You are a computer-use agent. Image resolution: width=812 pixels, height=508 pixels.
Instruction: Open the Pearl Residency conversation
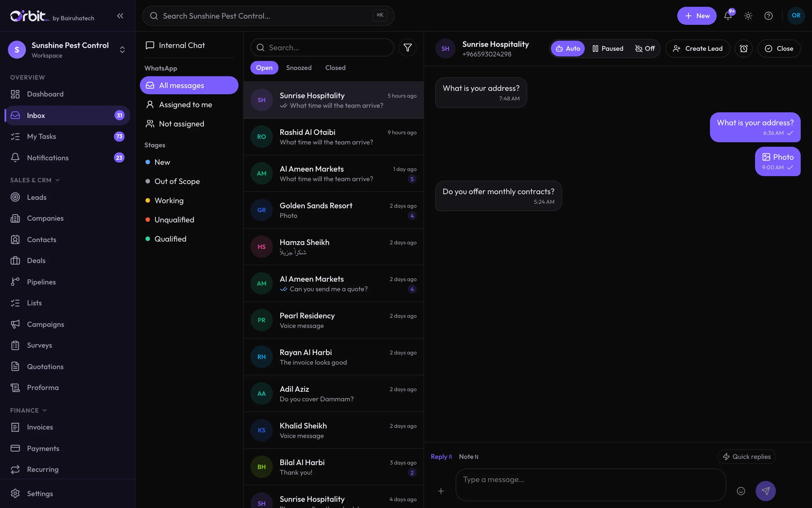point(334,320)
